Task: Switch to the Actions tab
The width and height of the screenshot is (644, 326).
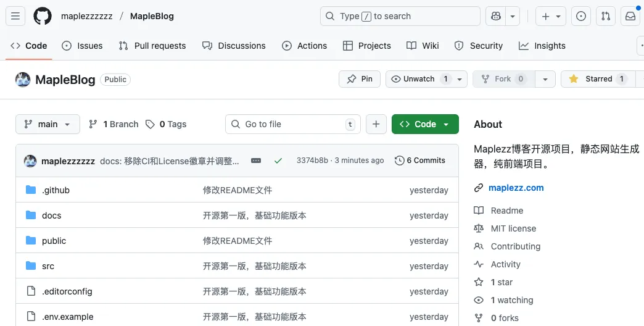Action: point(304,46)
